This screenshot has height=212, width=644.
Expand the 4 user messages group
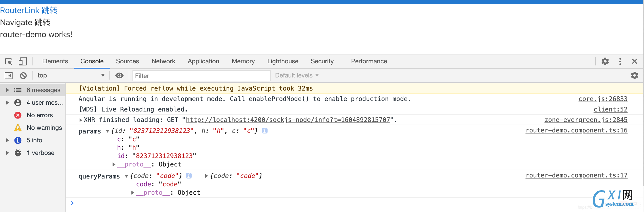click(8, 103)
